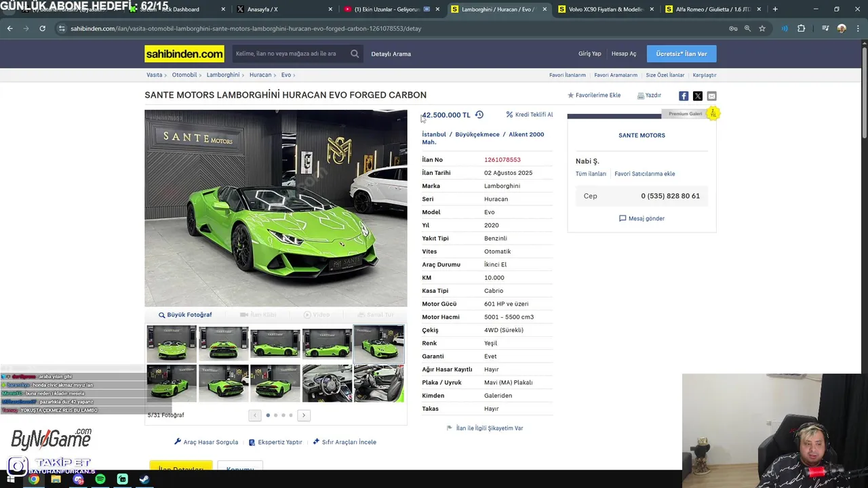This screenshot has height=488, width=868.
Task: Add listing to favorites with star
Action: pyautogui.click(x=594, y=96)
